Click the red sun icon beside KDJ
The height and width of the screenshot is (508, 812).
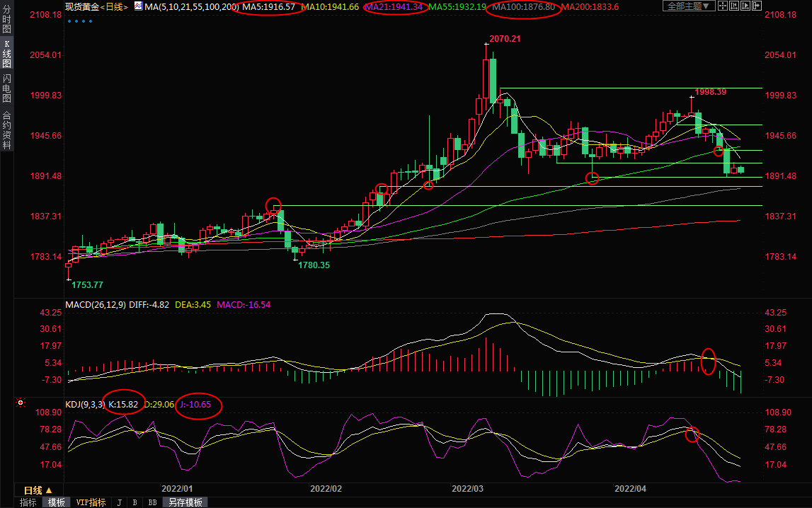[21, 403]
